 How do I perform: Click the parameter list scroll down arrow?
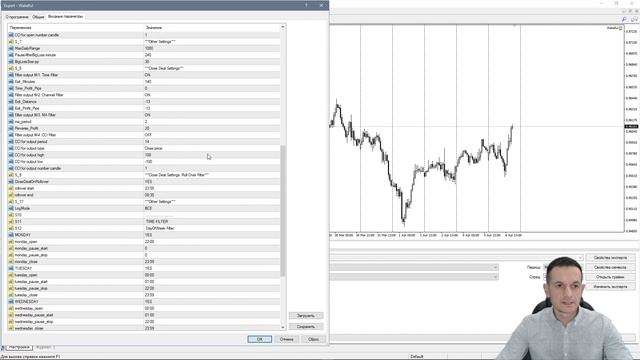tap(283, 327)
